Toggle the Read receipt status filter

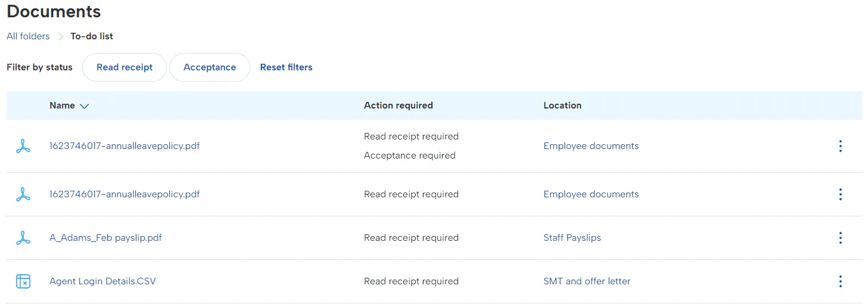tap(125, 67)
